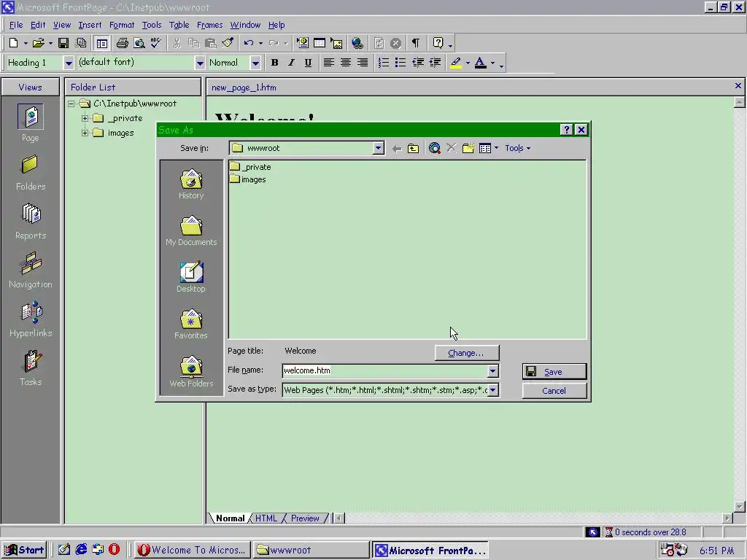747x560 pixels.
Task: Expand the _private folder tree node
Action: point(85,118)
